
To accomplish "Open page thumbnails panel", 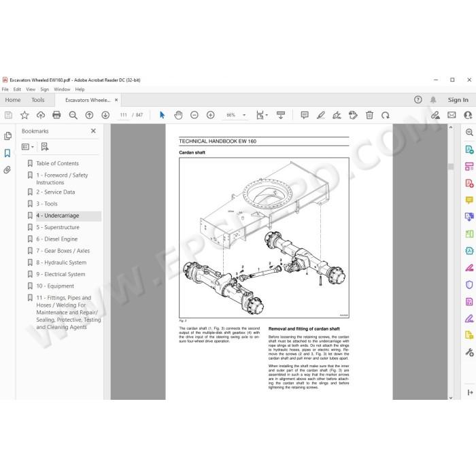I will pyautogui.click(x=8, y=136).
